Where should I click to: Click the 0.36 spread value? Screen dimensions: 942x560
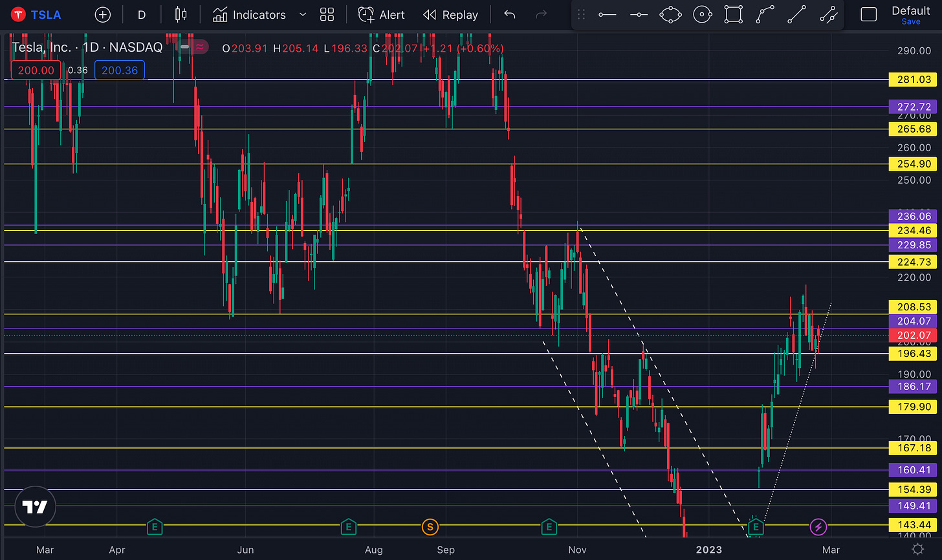78,70
